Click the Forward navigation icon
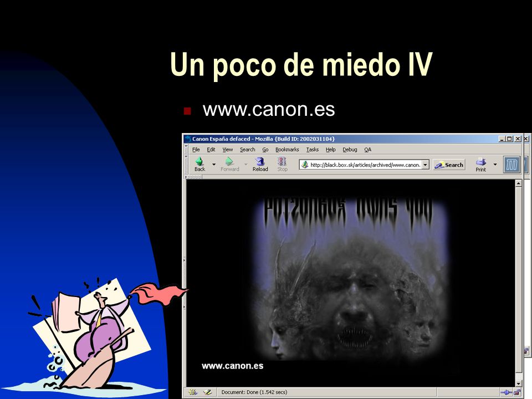 (x=229, y=161)
